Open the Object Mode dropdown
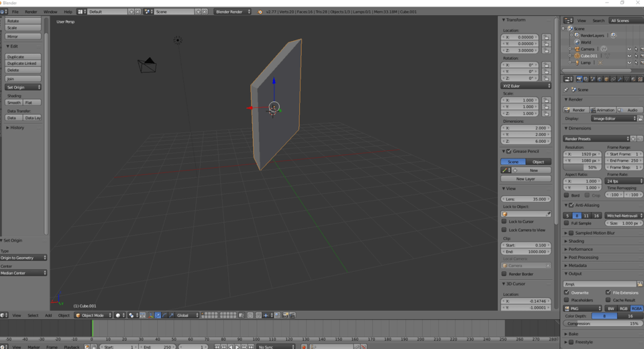This screenshot has width=644, height=349. point(93,315)
